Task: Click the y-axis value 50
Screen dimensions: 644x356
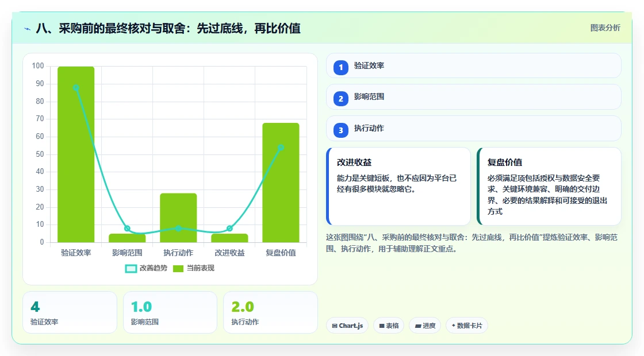Action: tap(40, 154)
